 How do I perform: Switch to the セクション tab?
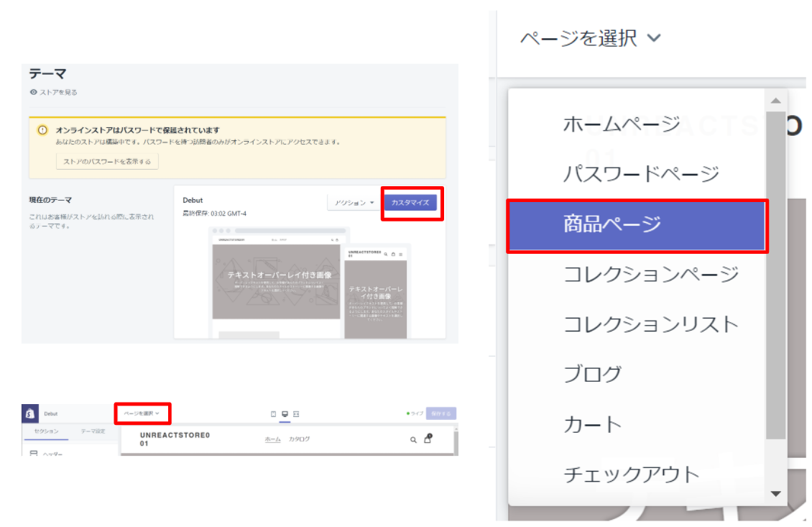[47, 431]
